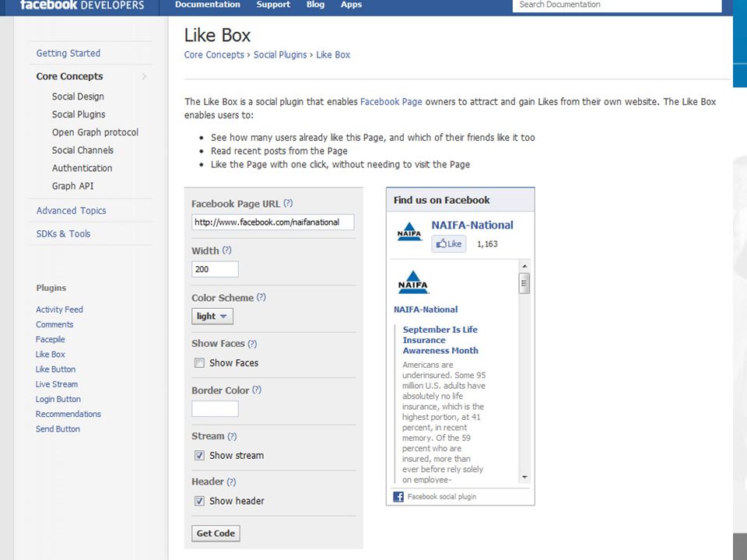
Task: Click the Facebook Page URL input field
Action: point(273,222)
